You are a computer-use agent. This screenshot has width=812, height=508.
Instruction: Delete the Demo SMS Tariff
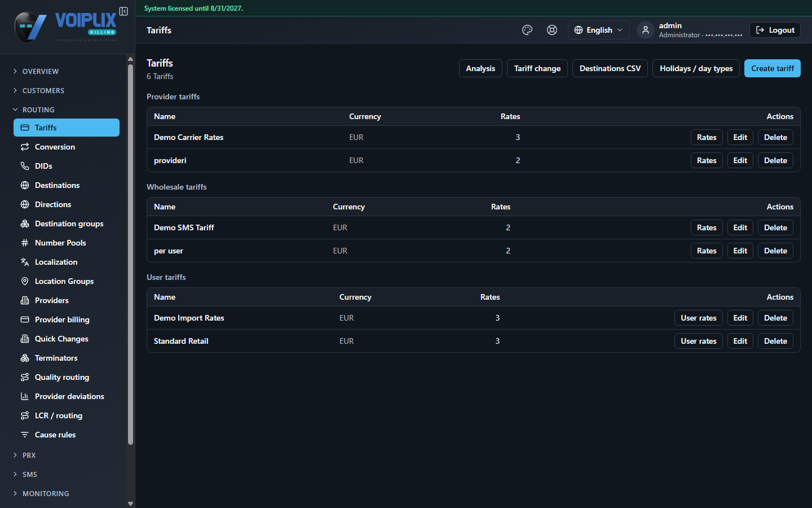point(775,227)
